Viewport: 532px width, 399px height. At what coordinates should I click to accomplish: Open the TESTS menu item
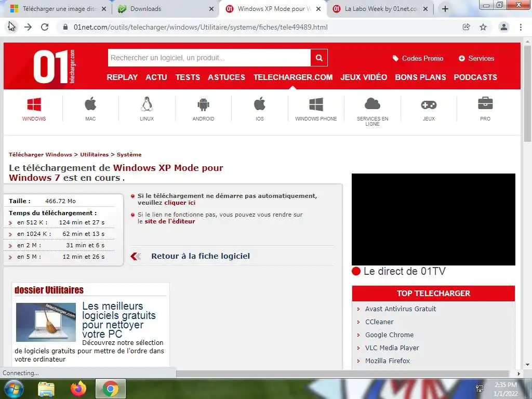pyautogui.click(x=188, y=77)
